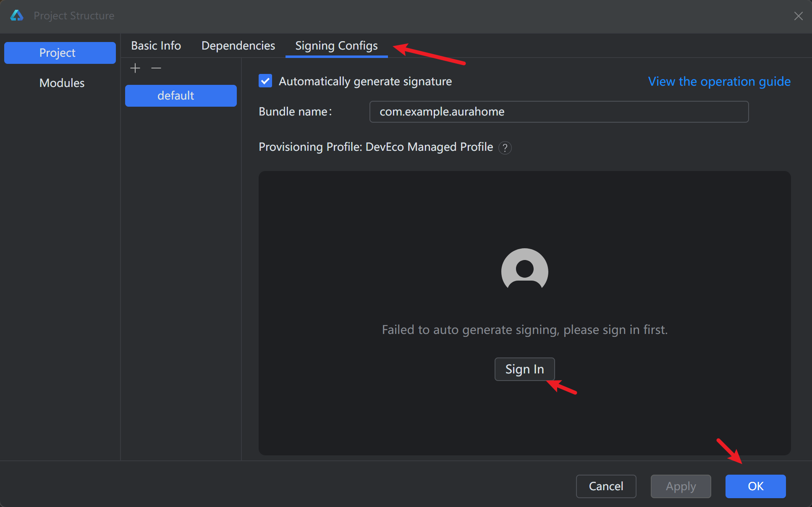Click the add signing config plus icon
The height and width of the screenshot is (507, 812).
click(135, 68)
